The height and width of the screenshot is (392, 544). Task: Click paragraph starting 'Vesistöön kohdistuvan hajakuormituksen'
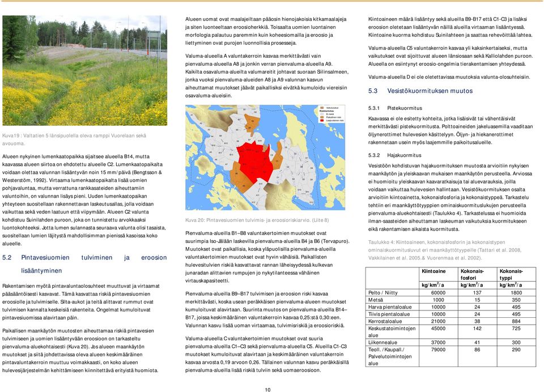[450, 197]
